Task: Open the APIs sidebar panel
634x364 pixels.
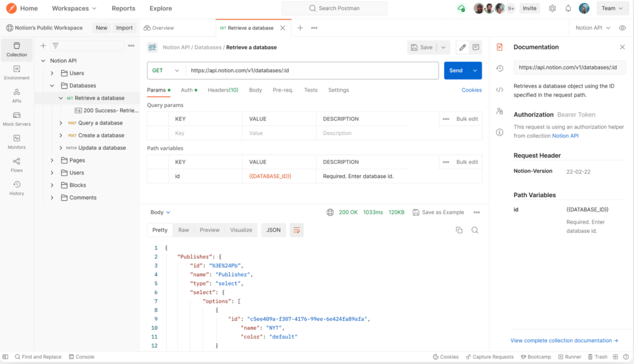Action: click(16, 96)
